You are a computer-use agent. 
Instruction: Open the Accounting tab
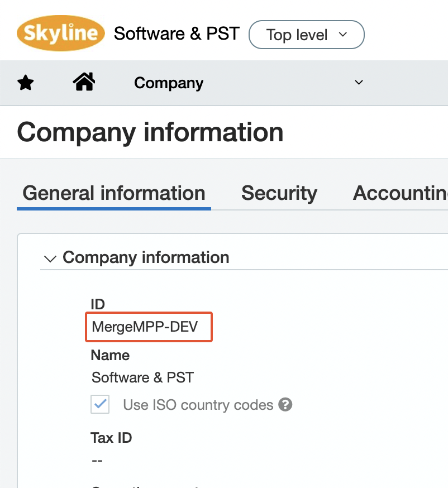400,193
